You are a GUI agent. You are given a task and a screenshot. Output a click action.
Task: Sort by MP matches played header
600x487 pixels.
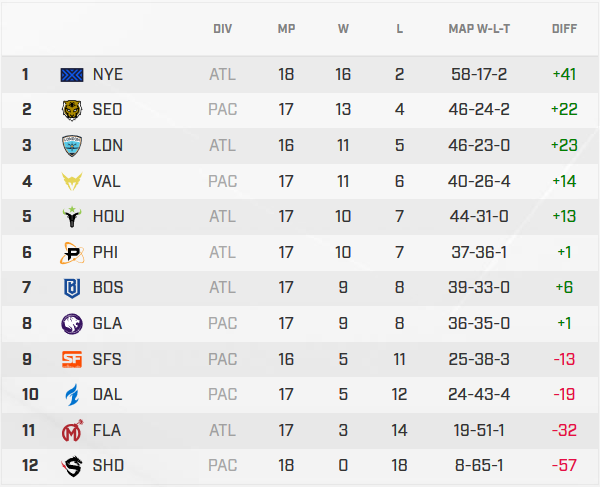pyautogui.click(x=286, y=29)
